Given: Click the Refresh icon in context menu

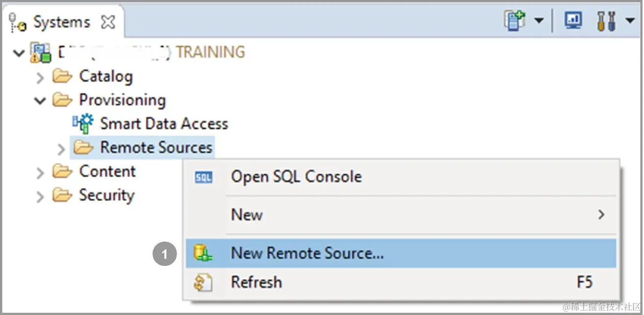Looking at the screenshot, I should coord(203,283).
